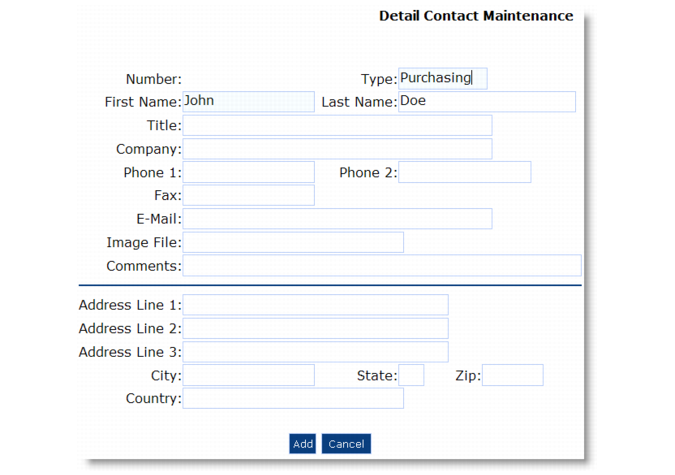Screen dimensions: 675x475
Task: Select the Fax number field
Action: (248, 196)
